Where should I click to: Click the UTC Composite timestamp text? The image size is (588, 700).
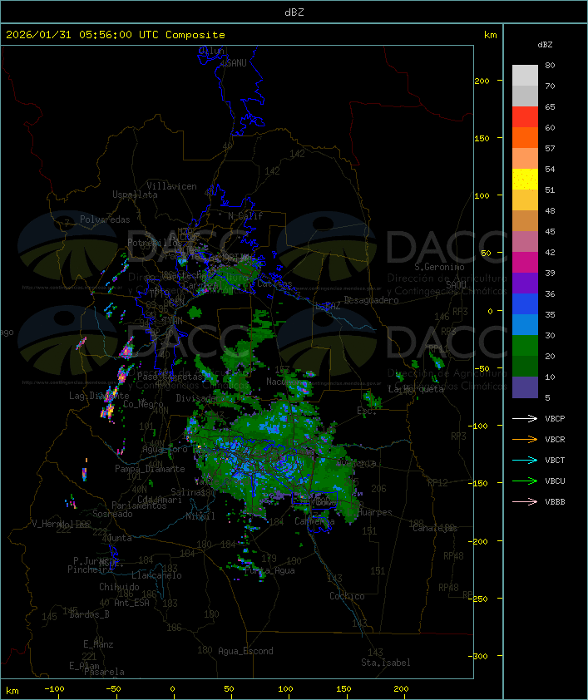click(x=116, y=35)
